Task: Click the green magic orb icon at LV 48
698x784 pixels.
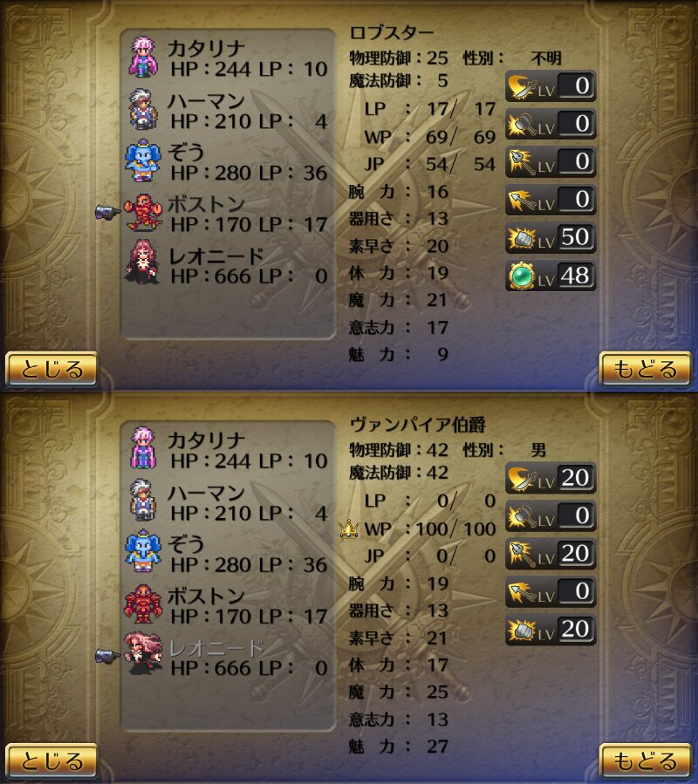Action: click(522, 276)
